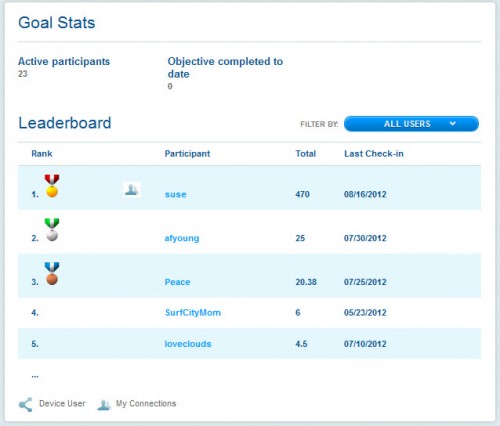Image resolution: width=500 pixels, height=426 pixels.
Task: Click the bronze medal icon for Peace
Action: pos(52,273)
